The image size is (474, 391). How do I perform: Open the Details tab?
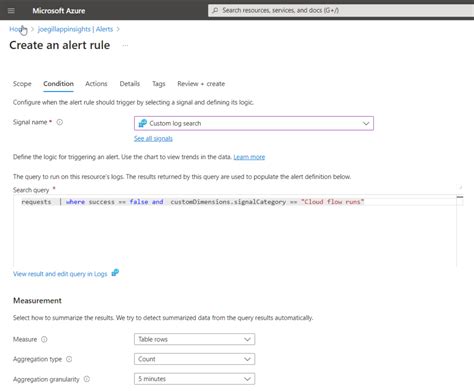(130, 84)
